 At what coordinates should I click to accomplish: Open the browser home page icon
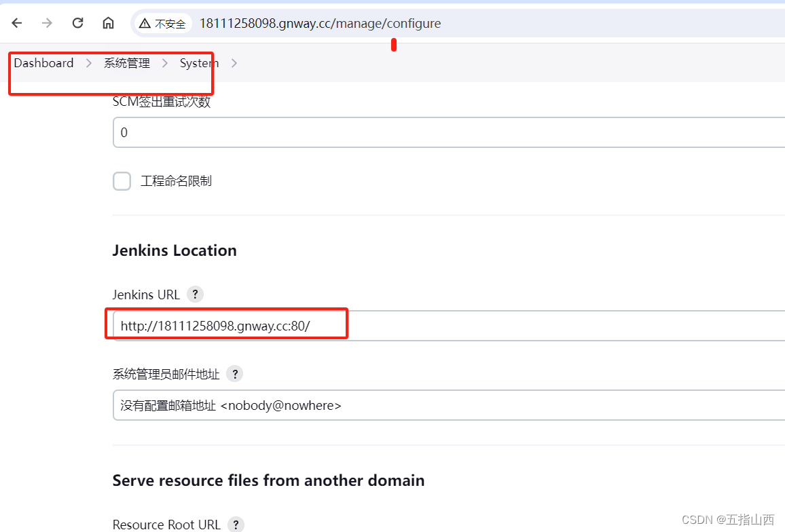(x=108, y=23)
